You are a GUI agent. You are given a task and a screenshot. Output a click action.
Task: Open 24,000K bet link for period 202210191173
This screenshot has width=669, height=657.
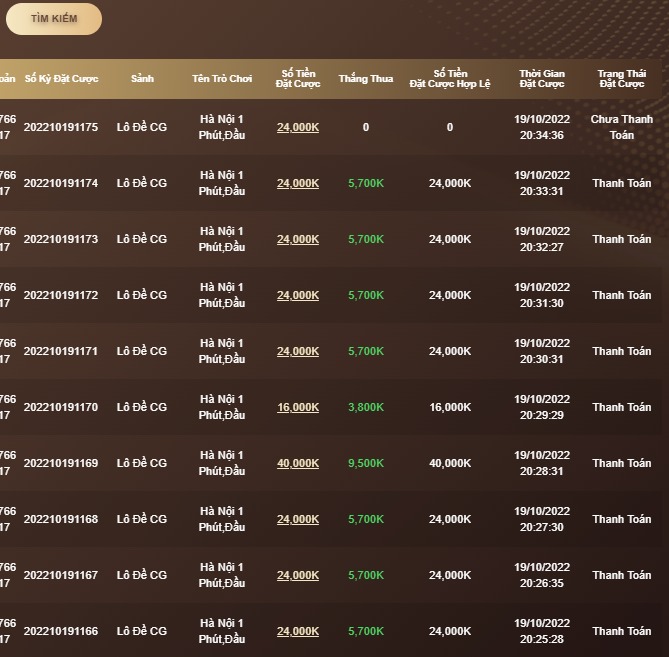tap(298, 240)
